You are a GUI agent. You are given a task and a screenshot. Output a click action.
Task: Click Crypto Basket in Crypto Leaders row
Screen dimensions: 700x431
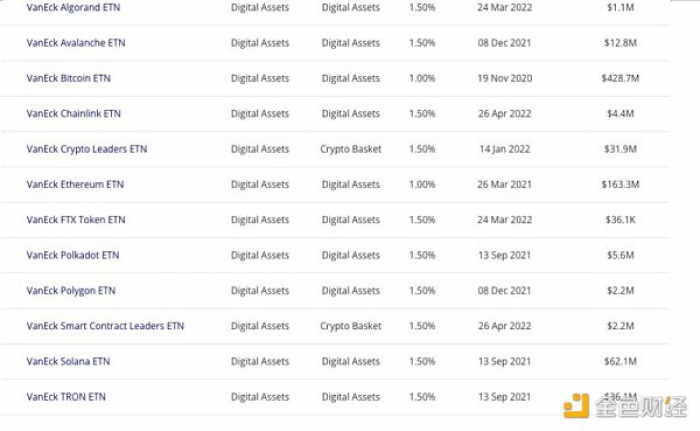351,149
